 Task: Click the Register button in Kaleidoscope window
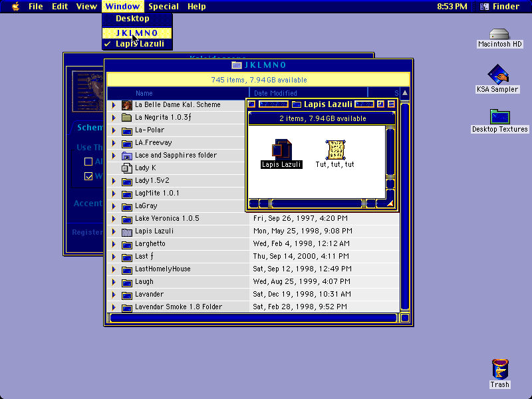(87, 232)
